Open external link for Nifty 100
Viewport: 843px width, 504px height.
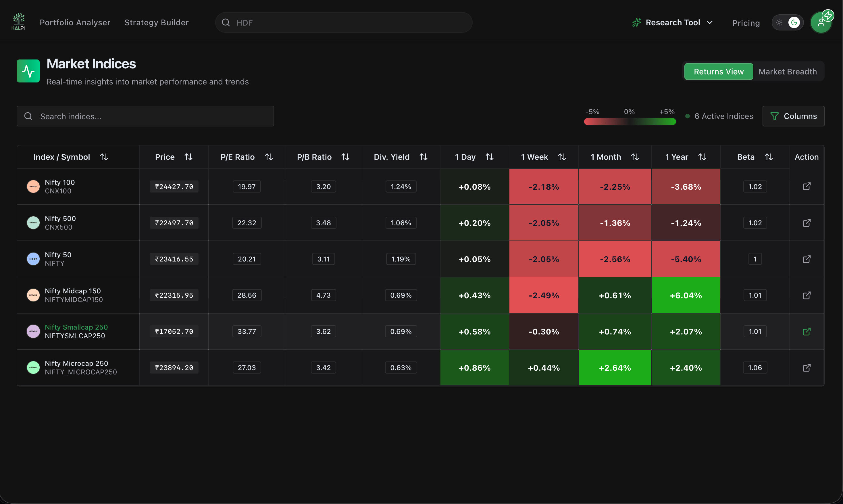[x=807, y=186]
